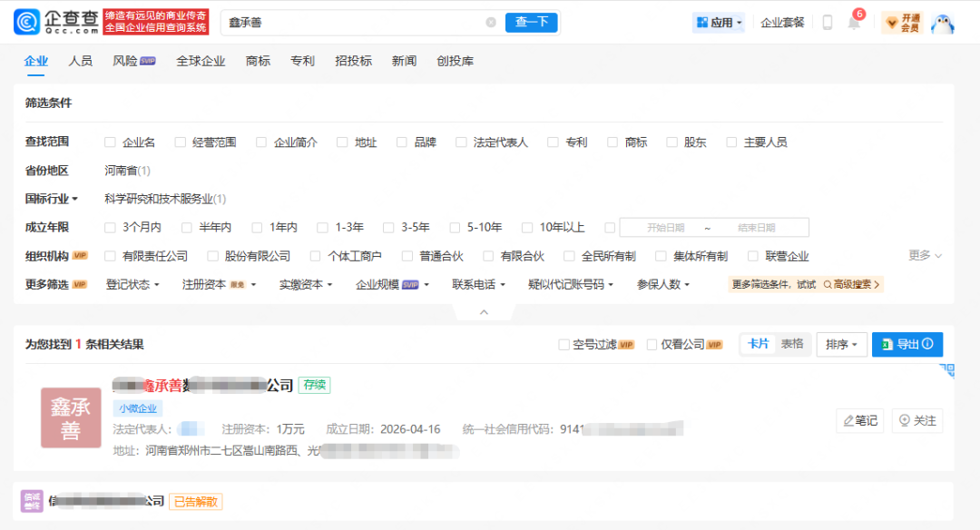Open the 登记状态 dropdown
The image size is (980, 530).
click(132, 284)
